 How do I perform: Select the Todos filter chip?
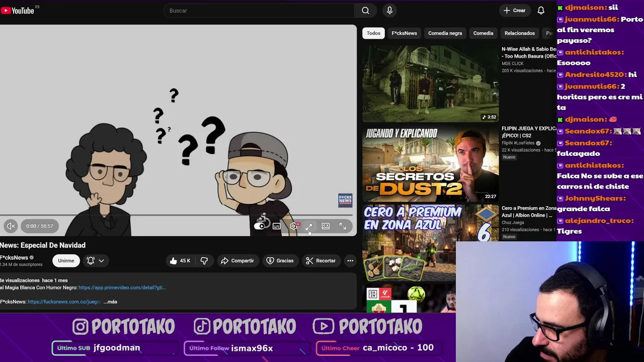pyautogui.click(x=373, y=33)
